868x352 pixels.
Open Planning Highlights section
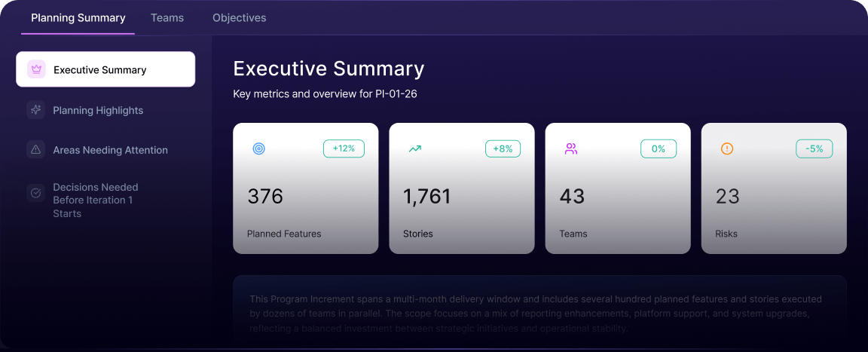(x=98, y=110)
